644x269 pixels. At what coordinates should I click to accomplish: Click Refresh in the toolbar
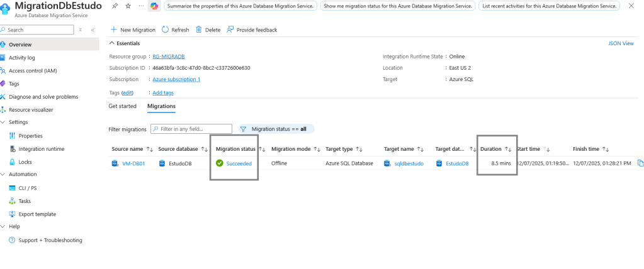[x=175, y=30]
